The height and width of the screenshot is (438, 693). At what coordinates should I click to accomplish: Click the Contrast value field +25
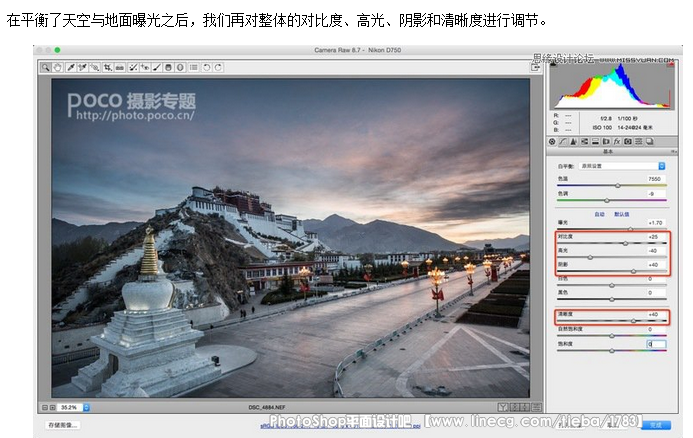click(656, 236)
